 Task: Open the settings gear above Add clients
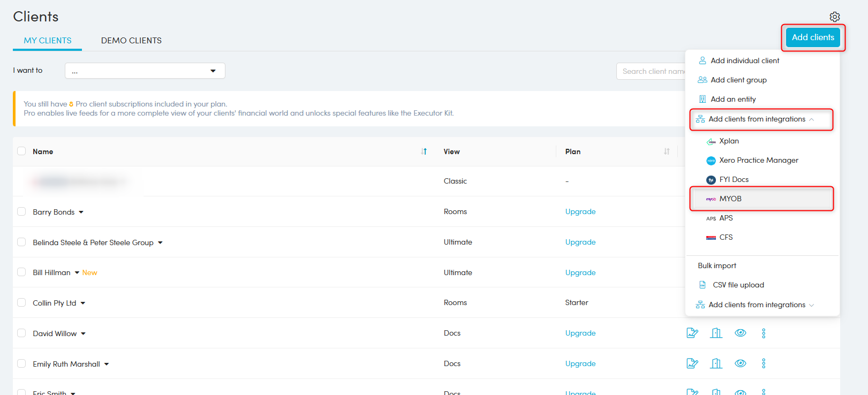[x=834, y=17]
